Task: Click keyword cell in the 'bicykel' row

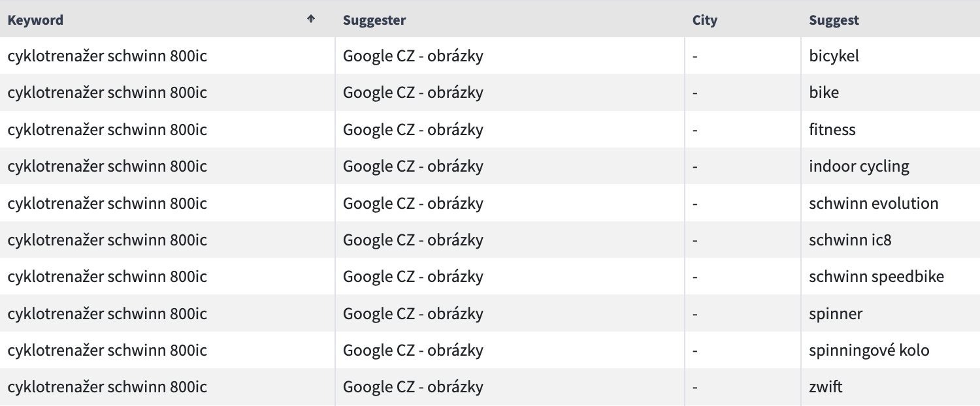Action: tap(167, 55)
